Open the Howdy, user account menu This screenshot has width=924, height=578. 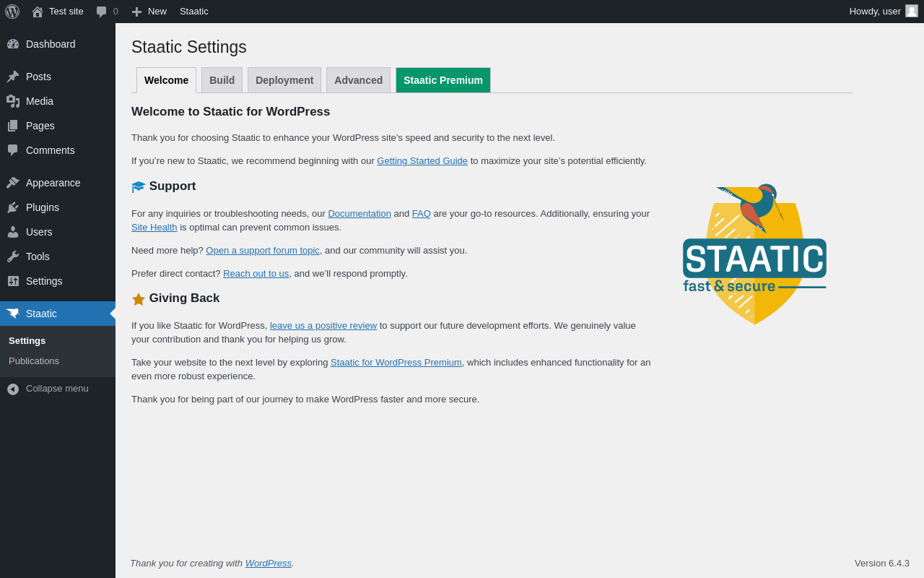(884, 12)
